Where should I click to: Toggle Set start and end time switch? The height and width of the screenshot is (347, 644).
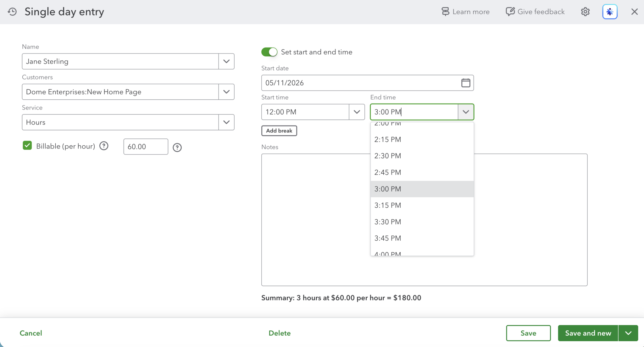tap(269, 52)
